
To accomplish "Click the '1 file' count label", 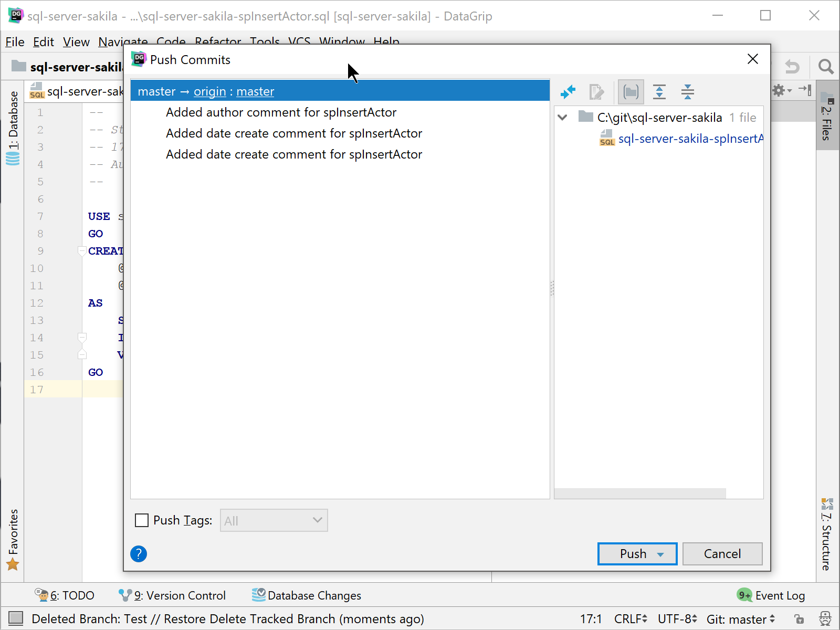I will coord(743,118).
